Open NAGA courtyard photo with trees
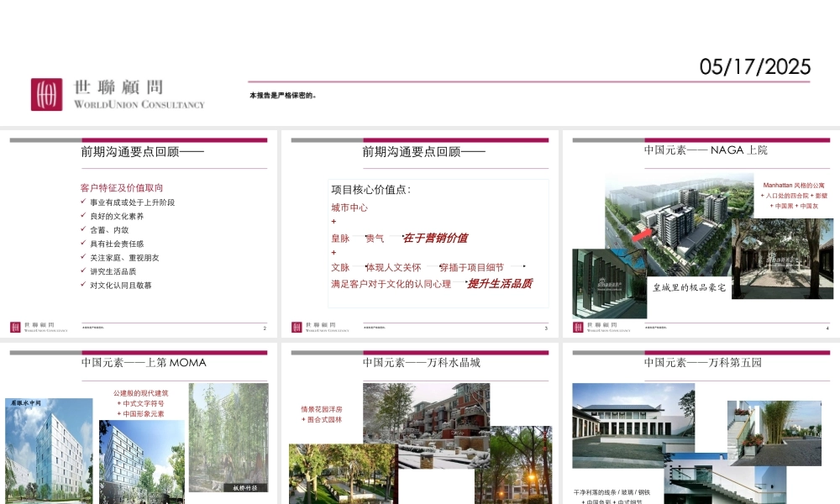Viewport: 840px width, 504px height. point(783,259)
